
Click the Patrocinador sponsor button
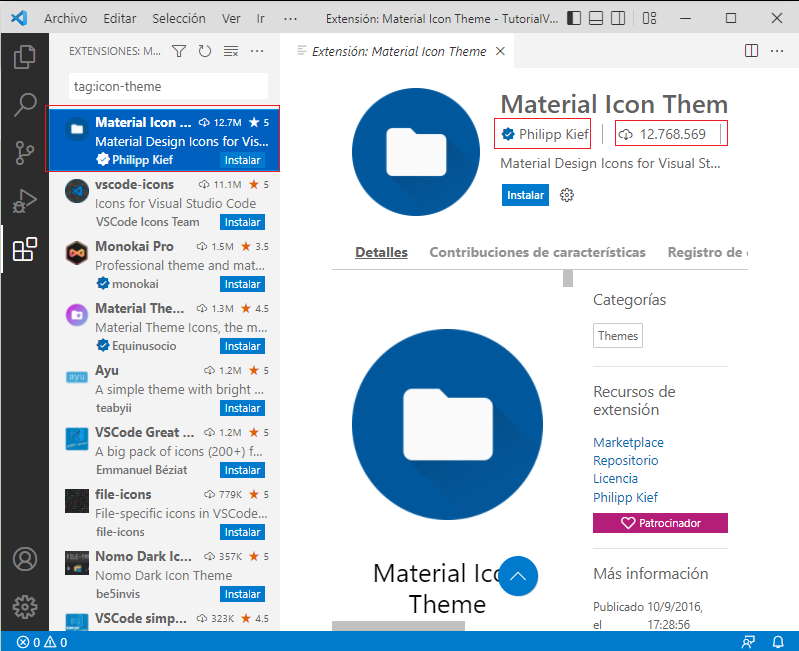tap(660, 523)
